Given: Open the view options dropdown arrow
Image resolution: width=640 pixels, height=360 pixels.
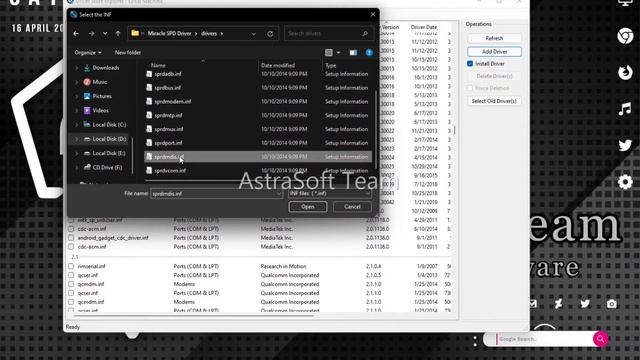Looking at the screenshot, I should point(338,53).
